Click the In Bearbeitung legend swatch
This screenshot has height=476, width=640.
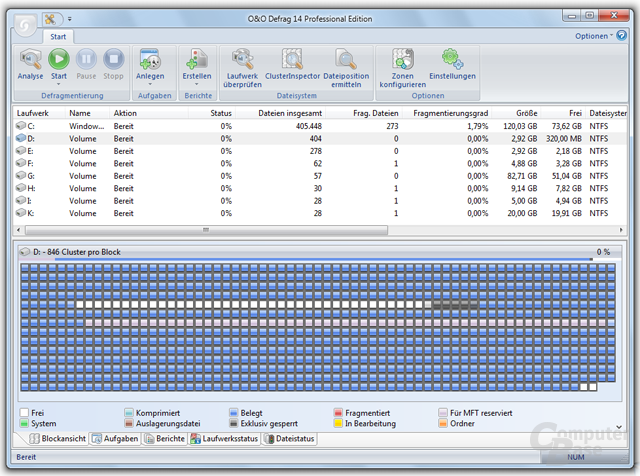[x=338, y=423]
